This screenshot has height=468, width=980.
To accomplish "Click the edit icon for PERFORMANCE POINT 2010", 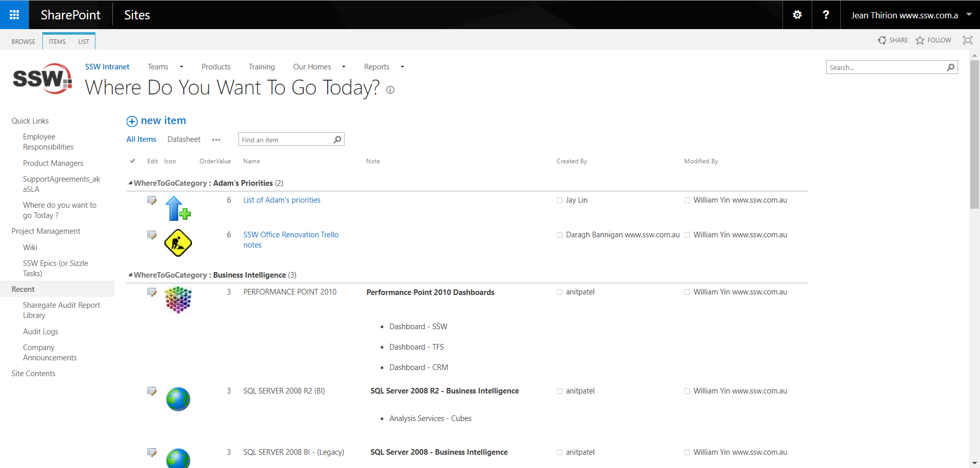I will point(152,292).
